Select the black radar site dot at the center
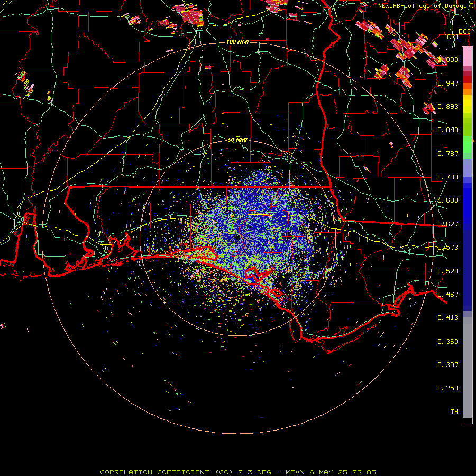This screenshot has width=476, height=476. 237,237
